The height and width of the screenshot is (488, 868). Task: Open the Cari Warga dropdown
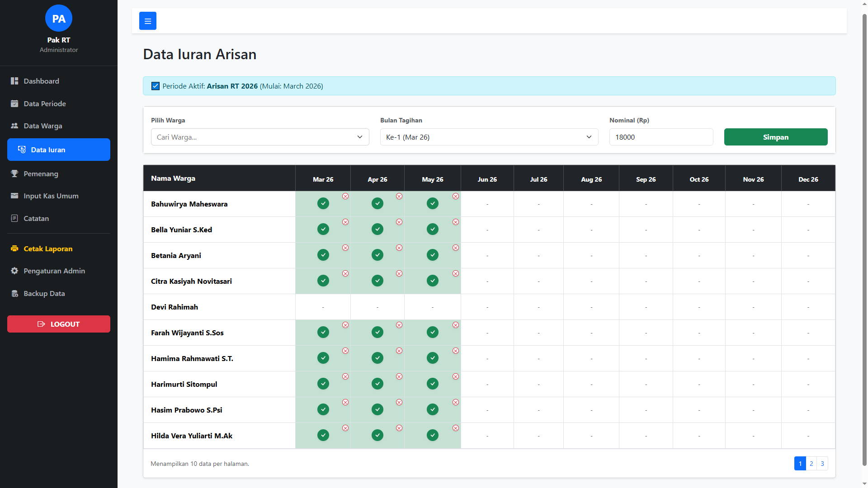pos(260,137)
